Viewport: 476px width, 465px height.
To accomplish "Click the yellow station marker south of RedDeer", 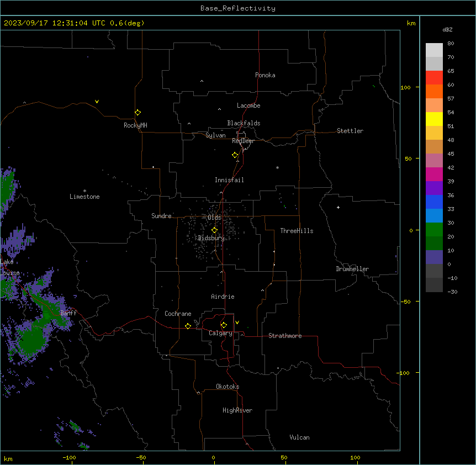I will point(235,155).
